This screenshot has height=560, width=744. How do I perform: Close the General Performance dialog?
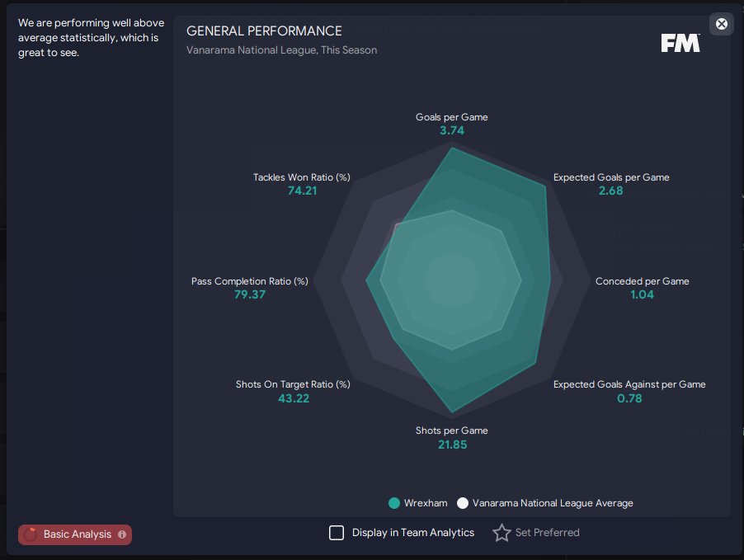(721, 24)
